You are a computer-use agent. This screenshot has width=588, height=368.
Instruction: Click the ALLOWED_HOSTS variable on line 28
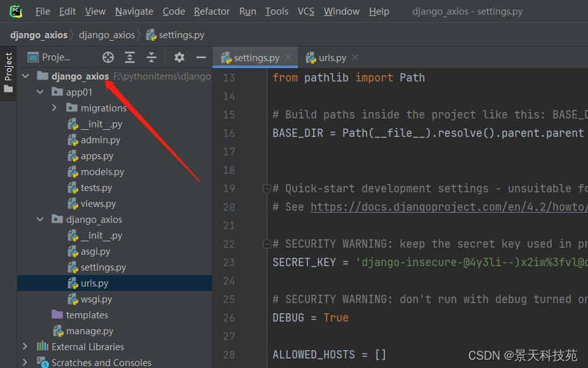pyautogui.click(x=314, y=355)
